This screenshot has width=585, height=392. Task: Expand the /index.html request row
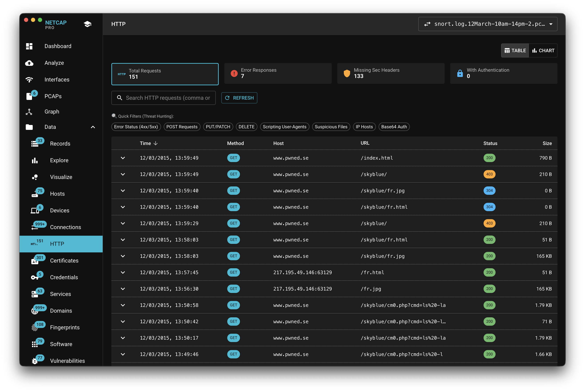click(123, 158)
